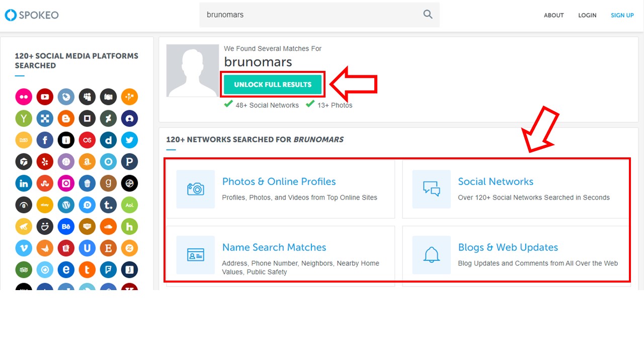Click the bell icon for Blogs & Web Updates
The image size is (644, 362).
[x=431, y=255]
